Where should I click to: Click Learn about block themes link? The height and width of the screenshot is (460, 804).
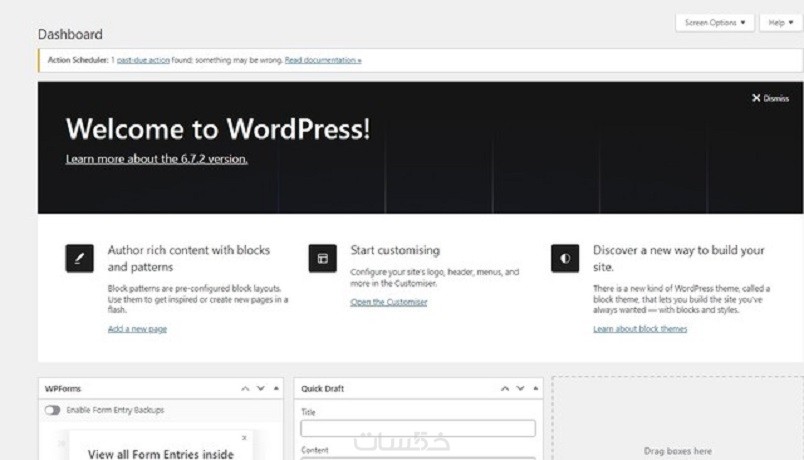640,329
